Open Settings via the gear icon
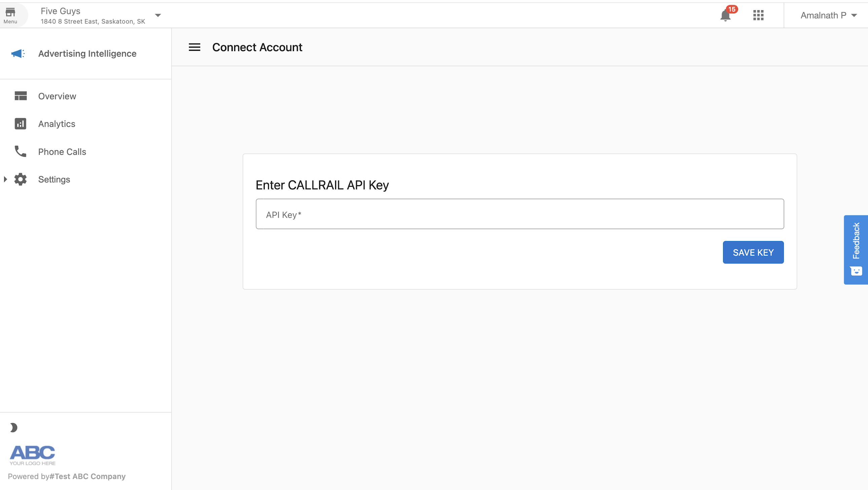Image resolution: width=868 pixels, height=490 pixels. 20,179
